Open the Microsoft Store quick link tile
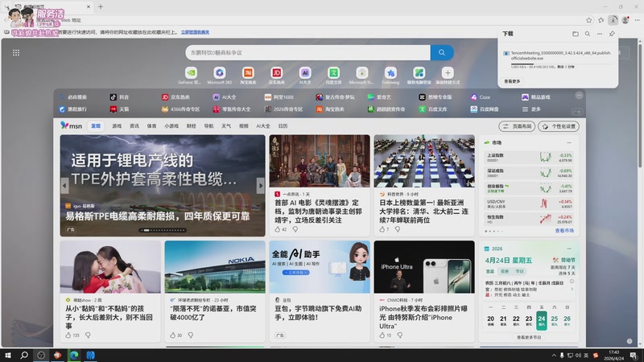644x362 pixels. pos(361,76)
